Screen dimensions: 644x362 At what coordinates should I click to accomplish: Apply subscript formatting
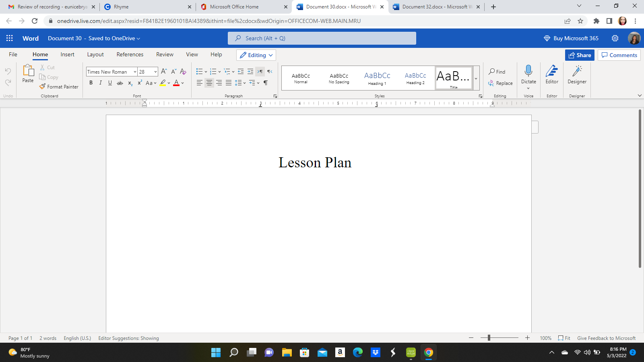[x=130, y=83]
